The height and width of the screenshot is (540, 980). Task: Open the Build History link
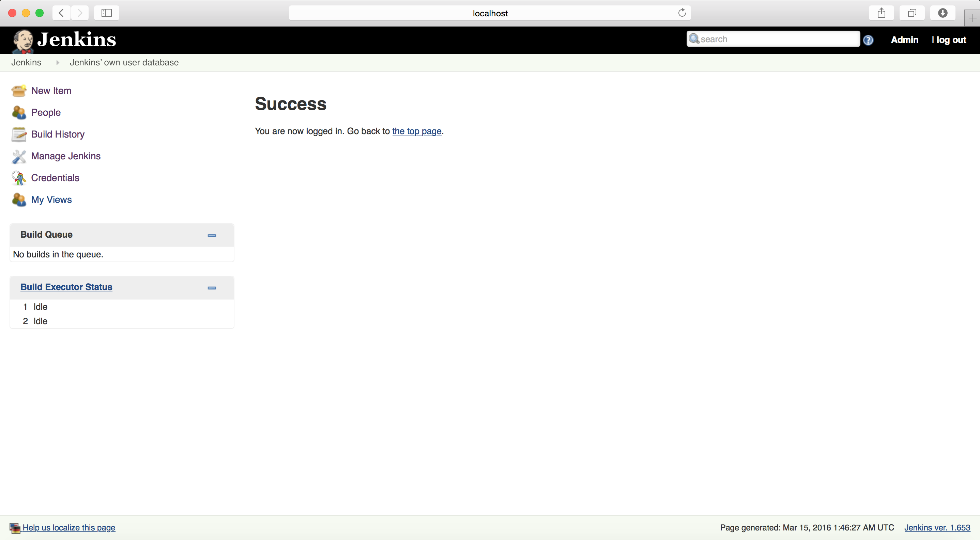pos(58,134)
